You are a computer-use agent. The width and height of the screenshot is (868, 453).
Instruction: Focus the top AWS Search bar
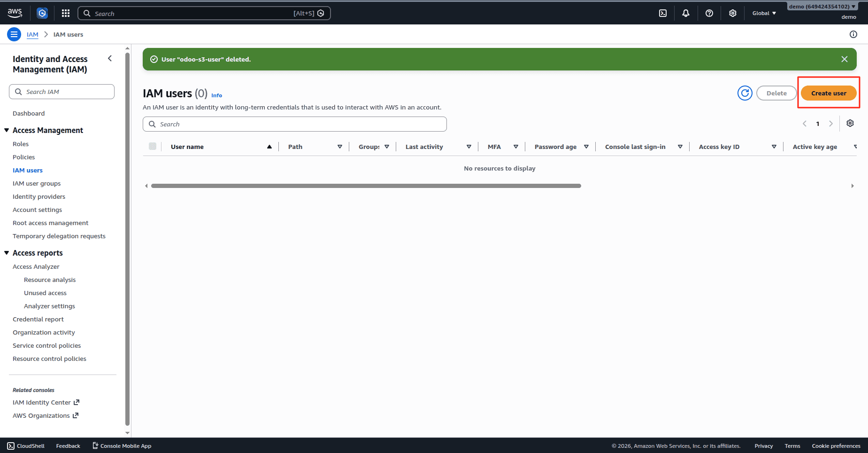204,13
